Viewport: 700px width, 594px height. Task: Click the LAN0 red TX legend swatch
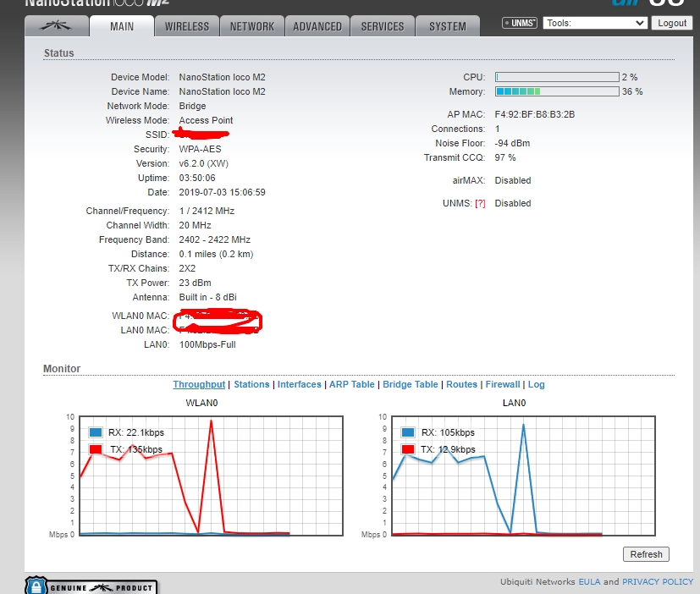pyautogui.click(x=408, y=449)
